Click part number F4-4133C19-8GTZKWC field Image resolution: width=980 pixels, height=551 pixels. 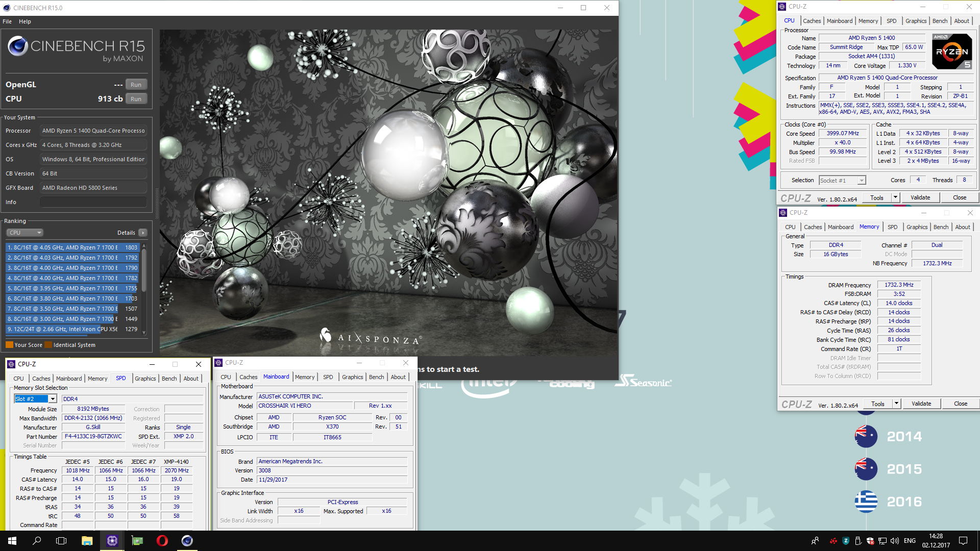click(x=93, y=437)
